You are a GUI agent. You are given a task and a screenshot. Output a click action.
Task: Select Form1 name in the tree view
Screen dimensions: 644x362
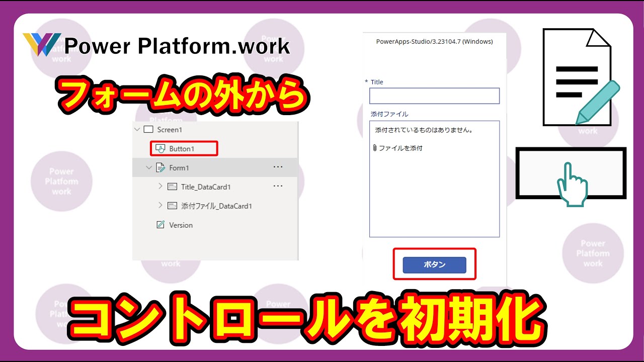click(179, 168)
